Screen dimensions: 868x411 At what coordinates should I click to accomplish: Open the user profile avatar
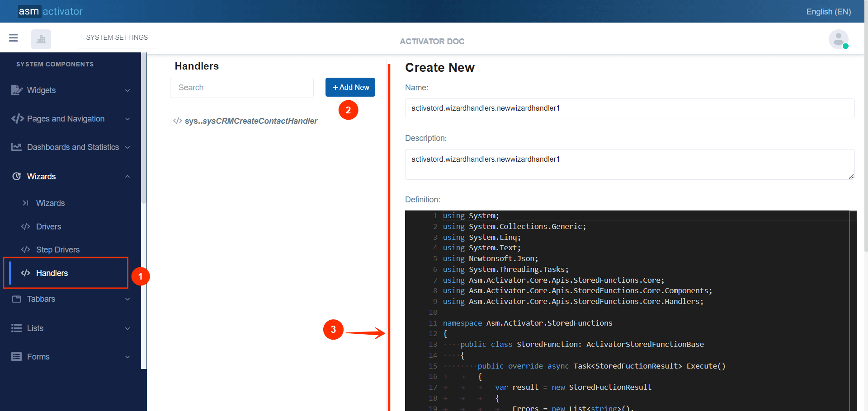[838, 39]
